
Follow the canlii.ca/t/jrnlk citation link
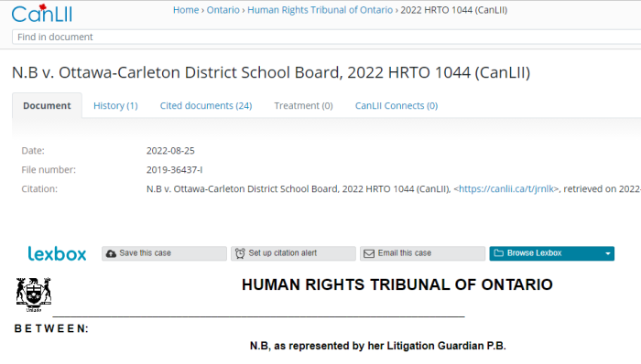coord(506,189)
